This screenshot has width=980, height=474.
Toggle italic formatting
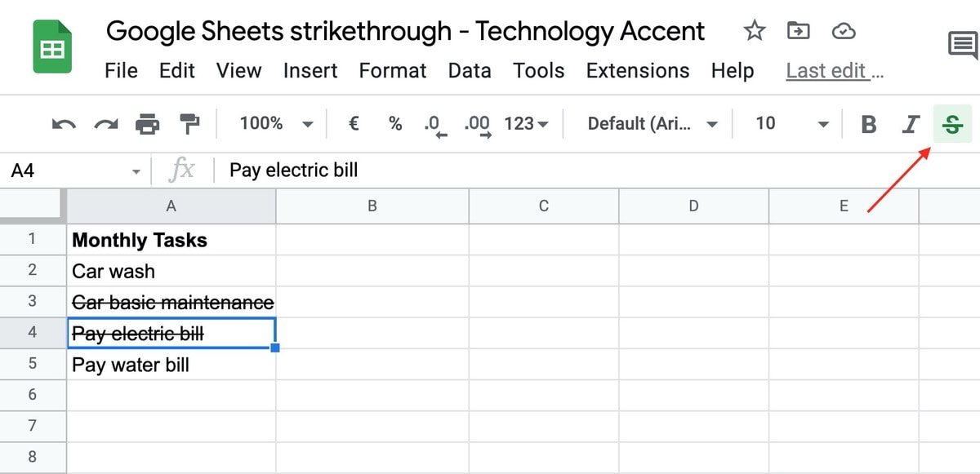[x=910, y=124]
